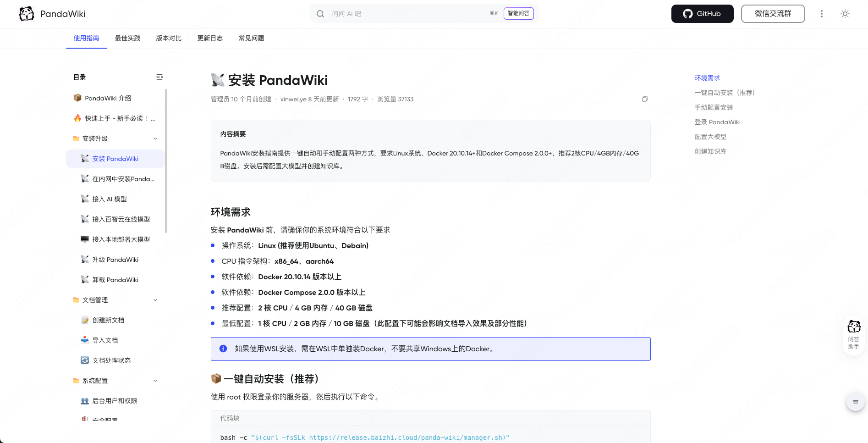Toggle light/dark theme sun icon
868x443 pixels.
[845, 14]
